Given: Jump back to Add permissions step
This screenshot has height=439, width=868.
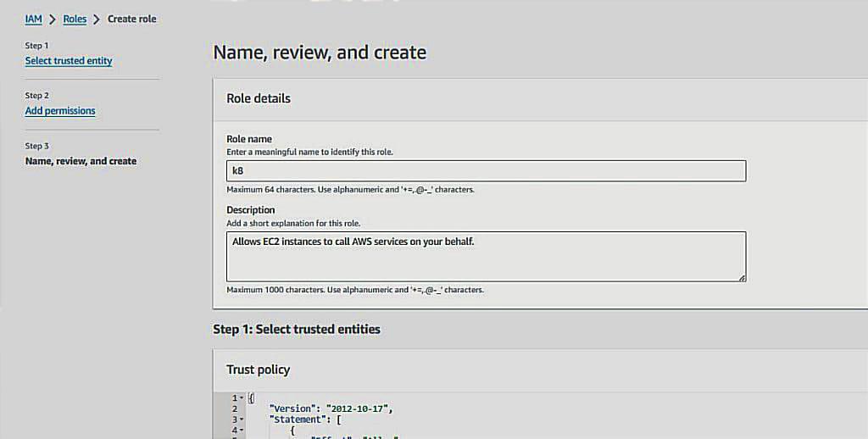Looking at the screenshot, I should 60,111.
